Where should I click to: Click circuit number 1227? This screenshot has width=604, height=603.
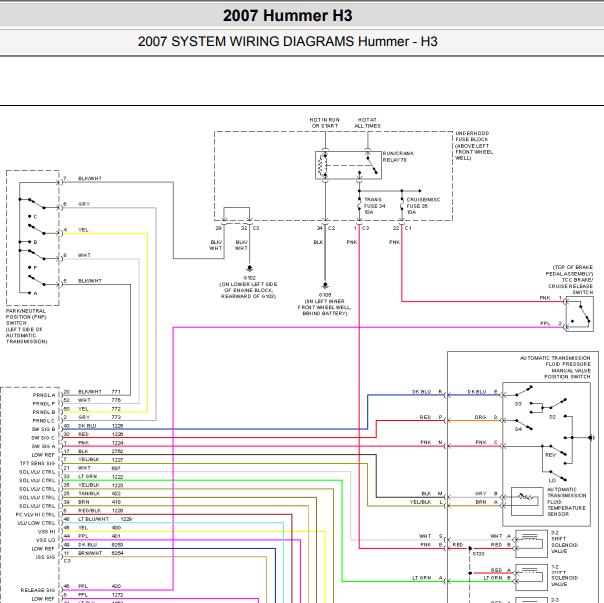pyautogui.click(x=117, y=460)
